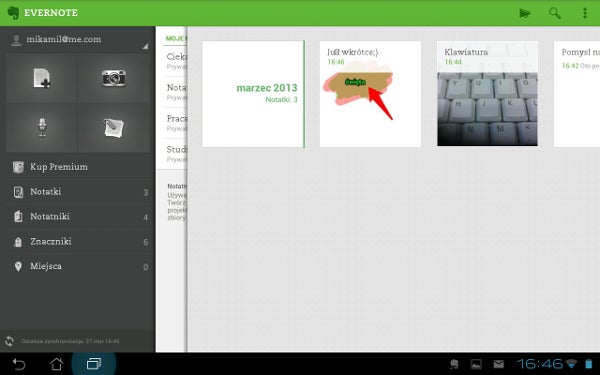This screenshot has height=375, width=600.
Task: Open the Klawiatura note card
Action: click(488, 94)
